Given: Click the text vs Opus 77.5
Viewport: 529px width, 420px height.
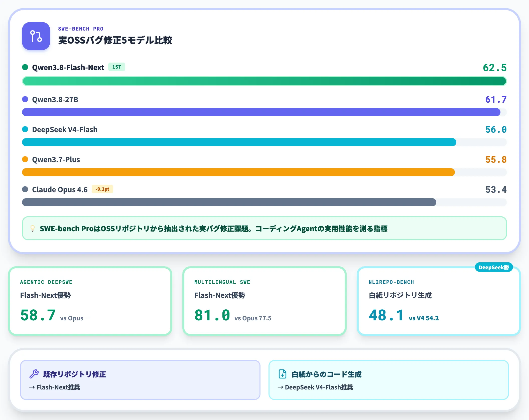Looking at the screenshot, I should pos(253,318).
